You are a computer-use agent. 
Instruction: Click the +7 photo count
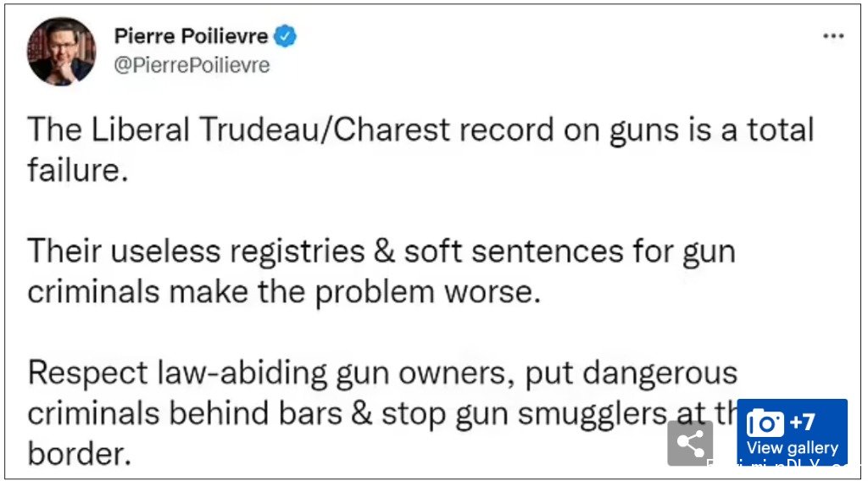802,423
